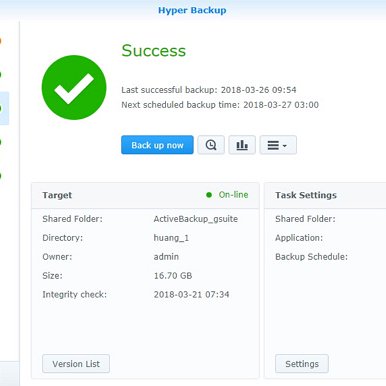Click the Task Settings panel header
386x386 pixels.
coord(325,195)
